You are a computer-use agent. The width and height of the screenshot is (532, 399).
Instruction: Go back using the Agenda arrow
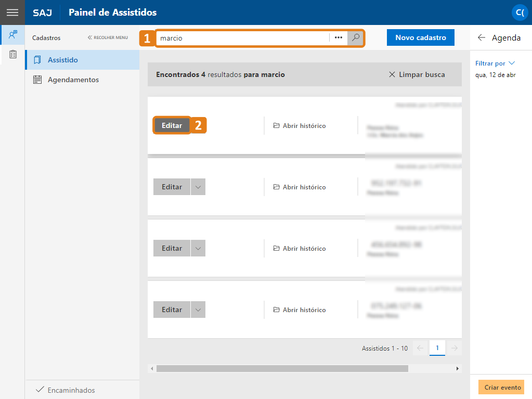(x=482, y=37)
